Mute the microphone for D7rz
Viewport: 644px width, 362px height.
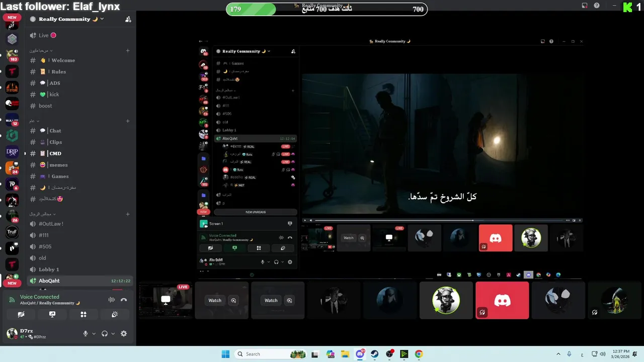[86, 333]
